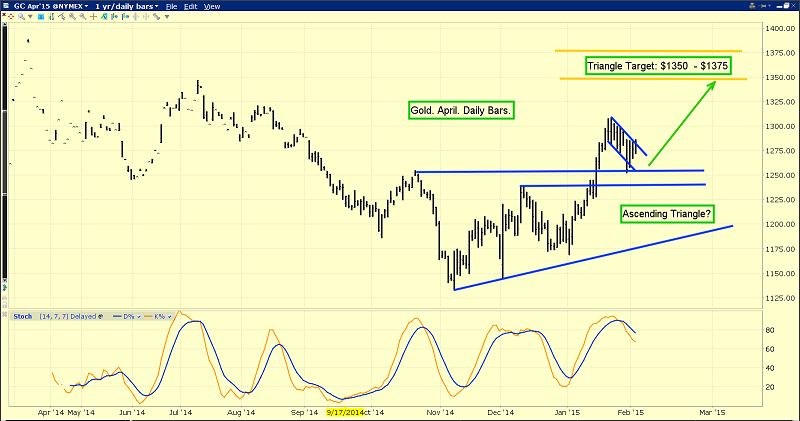Expand the toolbar overflow arrow after link icon

pyautogui.click(x=167, y=17)
